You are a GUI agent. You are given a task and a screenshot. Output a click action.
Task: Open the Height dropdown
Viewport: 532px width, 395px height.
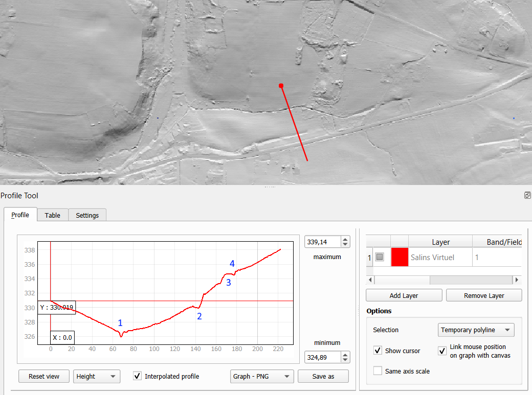[x=97, y=377]
